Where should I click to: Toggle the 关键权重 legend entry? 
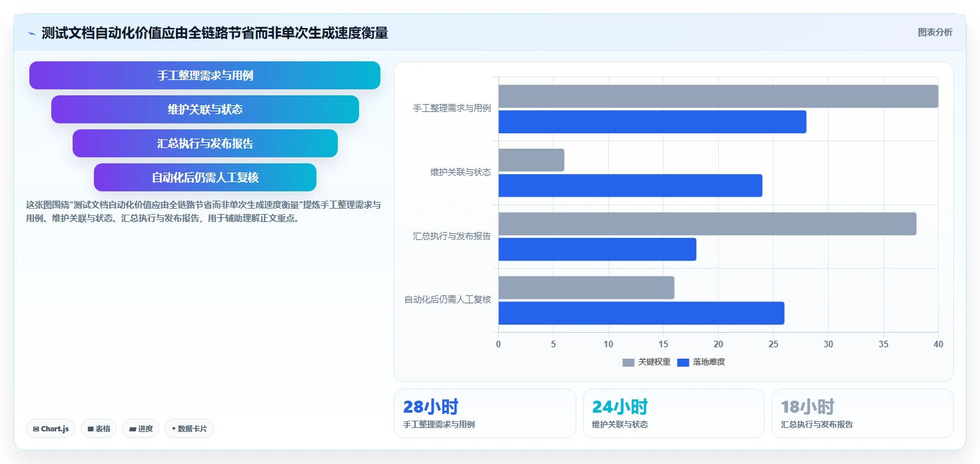click(646, 362)
